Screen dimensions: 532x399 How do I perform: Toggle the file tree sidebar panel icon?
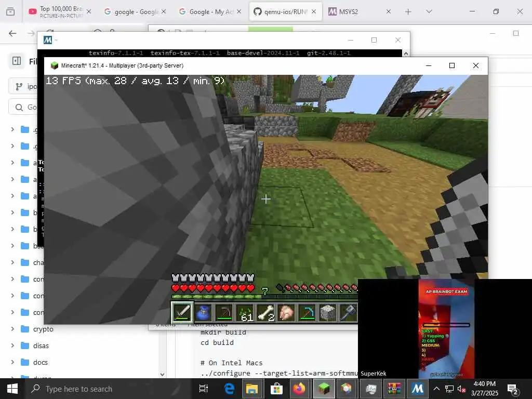point(17,61)
